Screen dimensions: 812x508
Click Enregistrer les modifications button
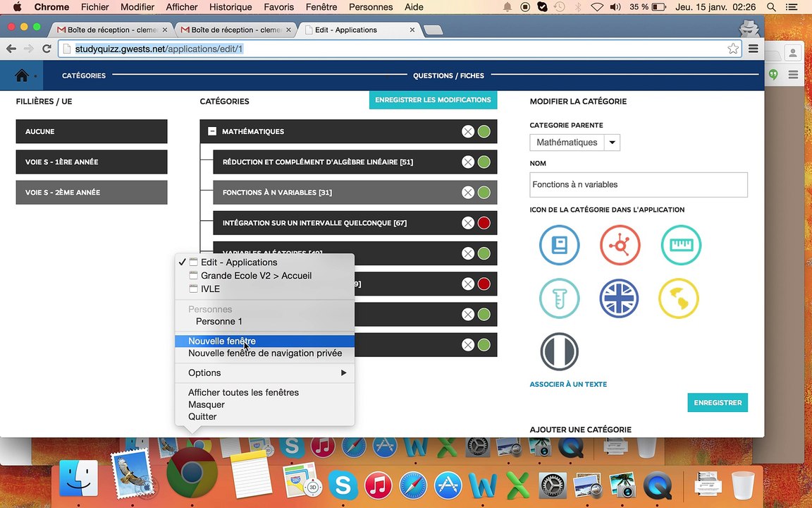(x=433, y=100)
